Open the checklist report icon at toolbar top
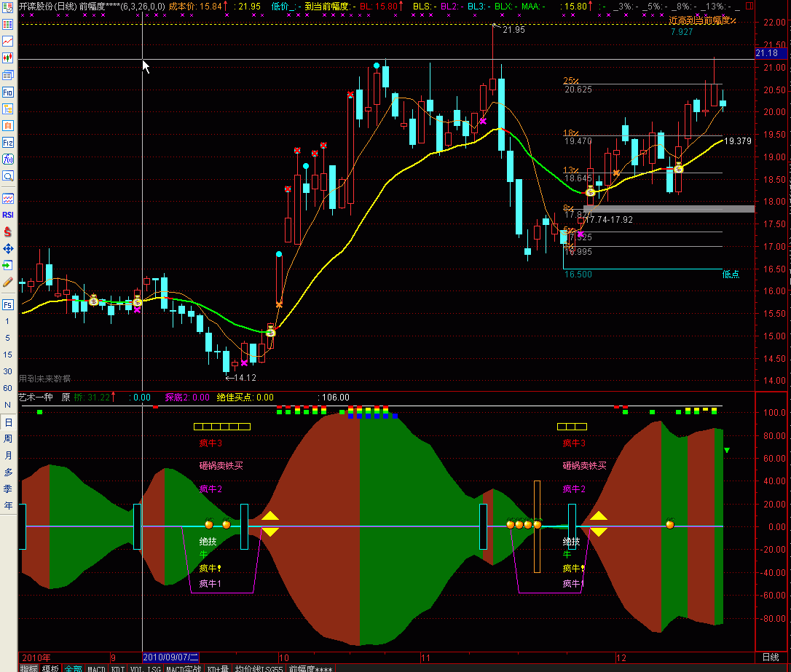The height and width of the screenshot is (672, 791). 7,7
